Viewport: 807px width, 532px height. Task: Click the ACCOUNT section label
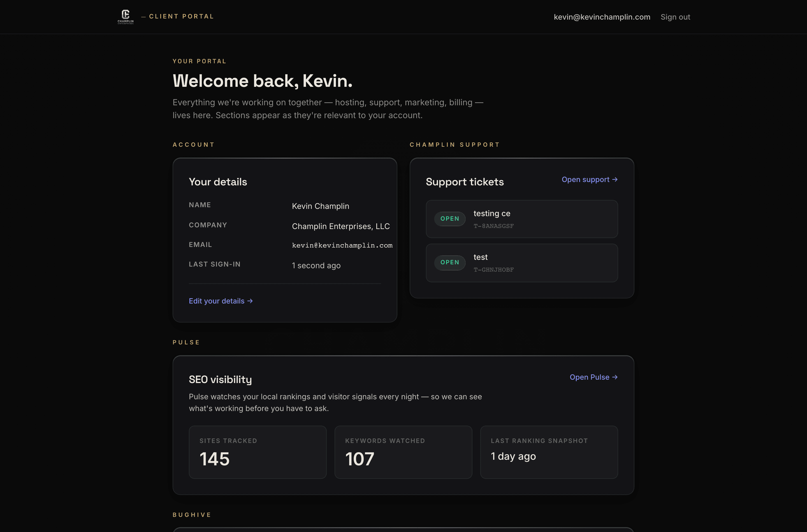tap(193, 144)
